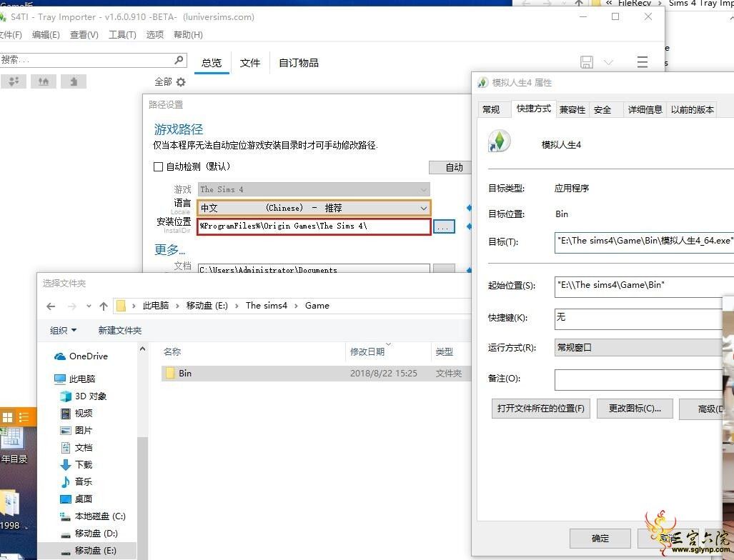734x560 pixels.
Task: Open 查看(V) menu
Action: [84, 34]
